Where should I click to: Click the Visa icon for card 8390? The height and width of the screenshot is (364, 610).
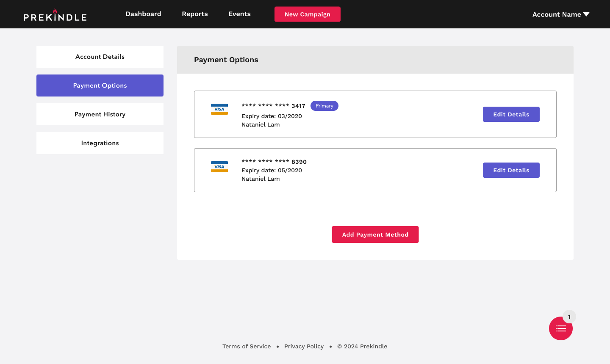pos(219,167)
